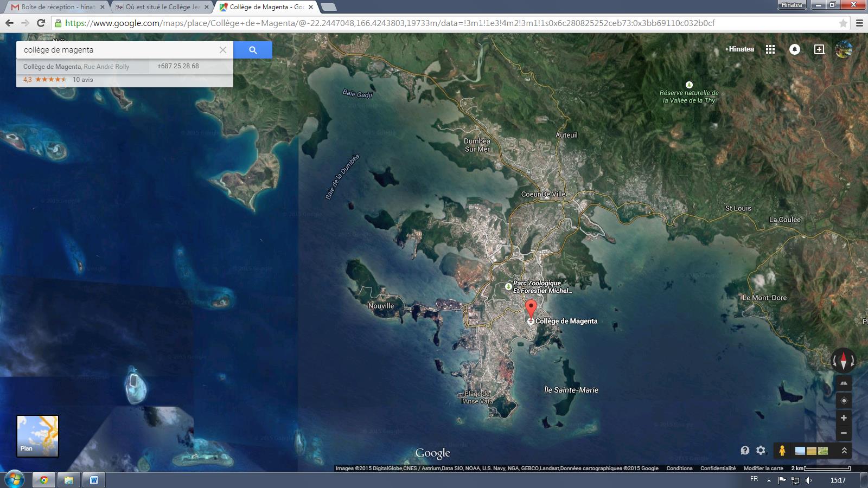This screenshot has height=488, width=868.
Task: Switch to Plan map view thumbnail
Action: (x=37, y=436)
